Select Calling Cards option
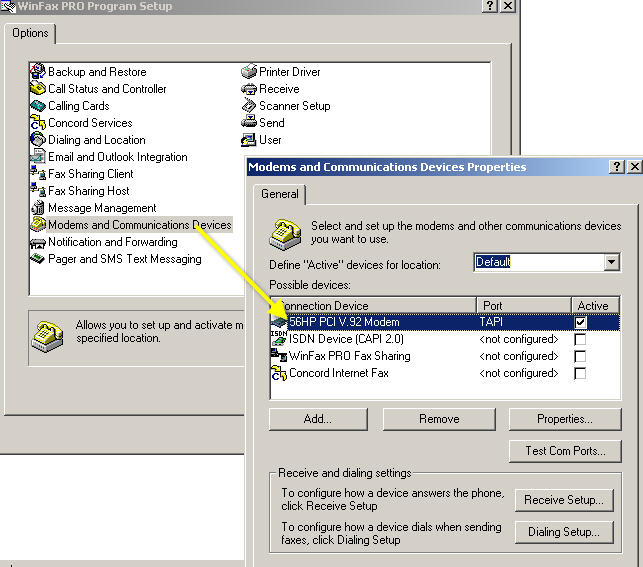643x567 pixels. 79,106
